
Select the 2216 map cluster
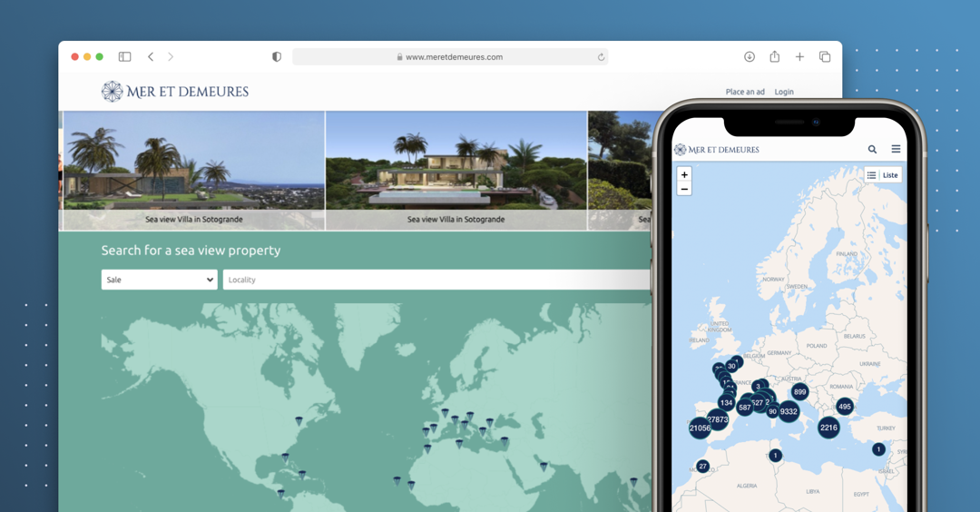(x=828, y=428)
